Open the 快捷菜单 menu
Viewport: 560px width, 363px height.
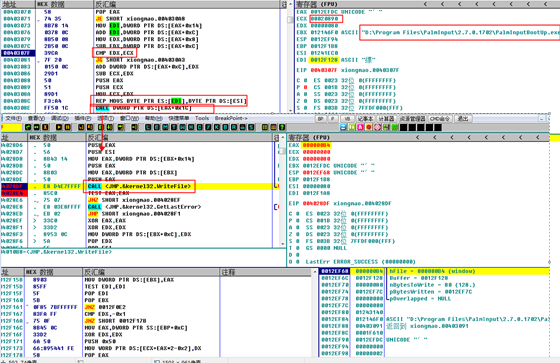click(179, 118)
